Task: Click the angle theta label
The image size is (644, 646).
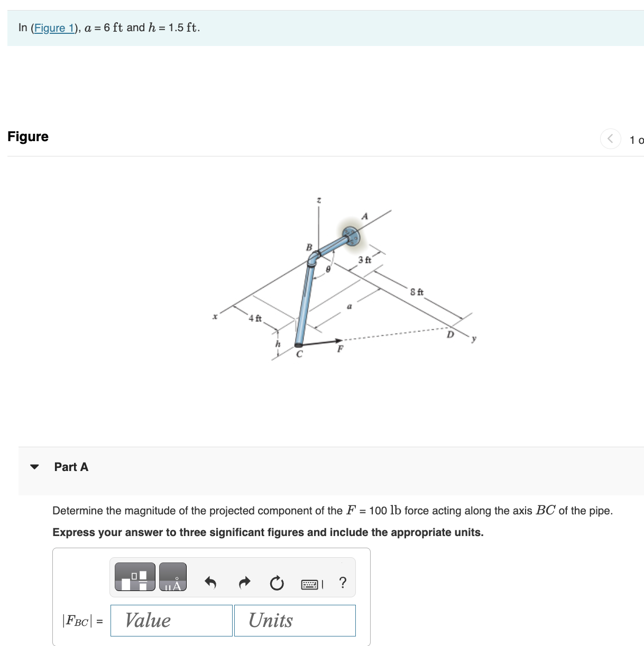Action: 328,269
